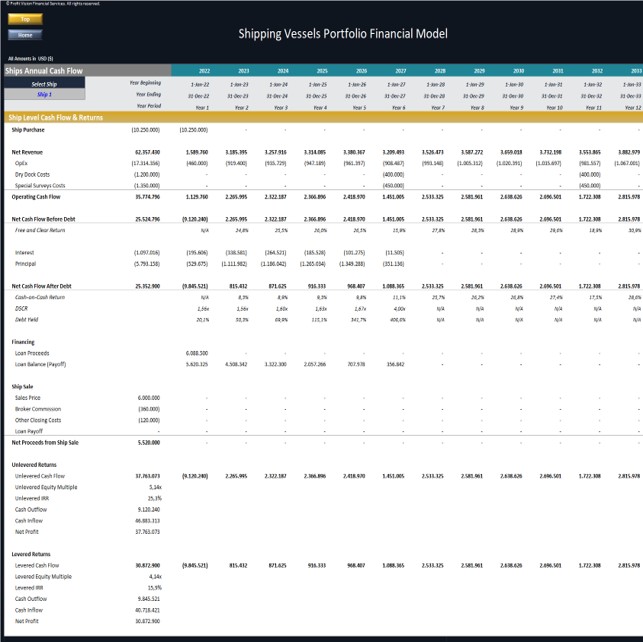Image resolution: width=643 pixels, height=642 pixels.
Task: Select the Dry Dock Costs total (1.200.000)
Action: tap(147, 175)
